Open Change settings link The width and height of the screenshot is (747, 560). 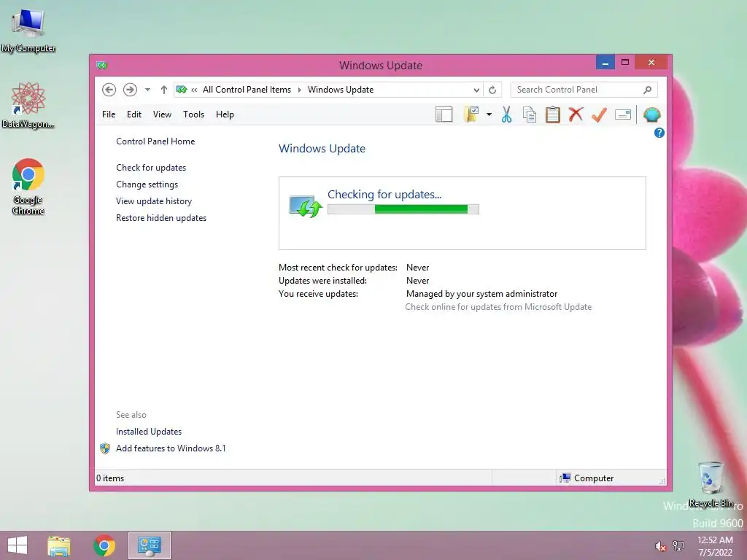pyautogui.click(x=147, y=184)
